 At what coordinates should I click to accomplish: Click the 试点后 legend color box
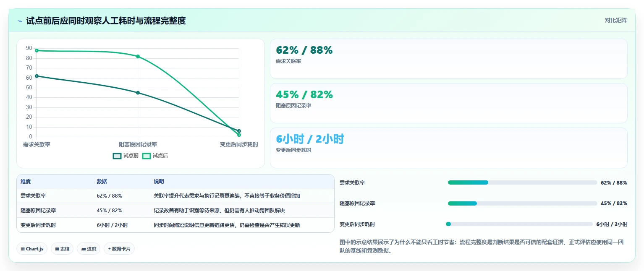pos(147,156)
